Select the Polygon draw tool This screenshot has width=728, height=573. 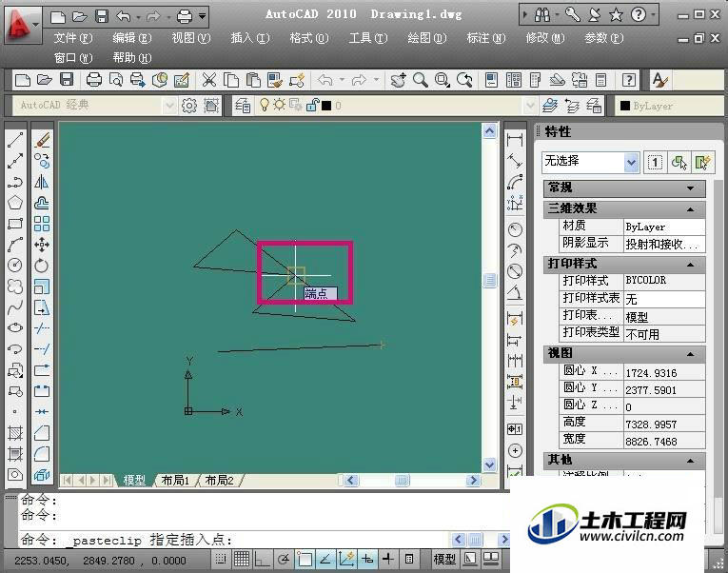(x=15, y=203)
